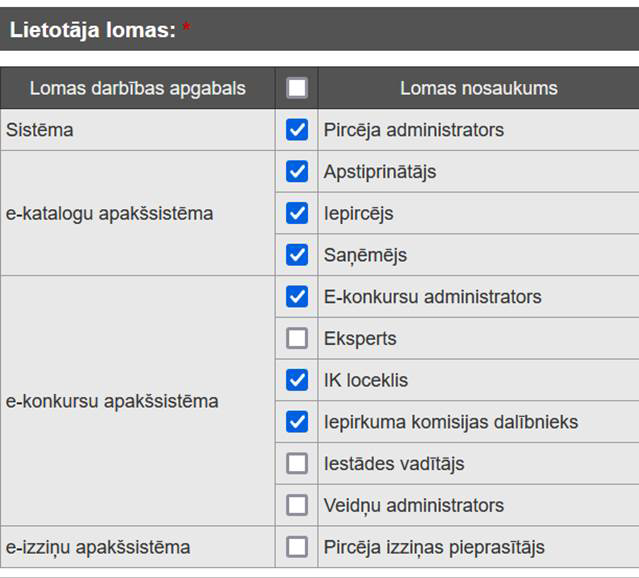Screen dimensions: 639x578
Task: Enable the Eksperts role checkbox
Action: coord(297,338)
